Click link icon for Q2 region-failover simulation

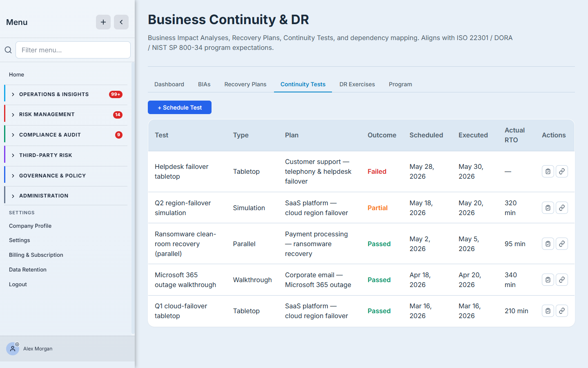click(x=562, y=208)
